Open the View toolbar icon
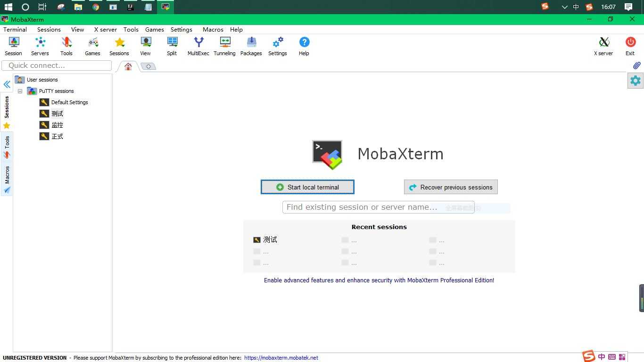The width and height of the screenshot is (644, 362). 145,46
